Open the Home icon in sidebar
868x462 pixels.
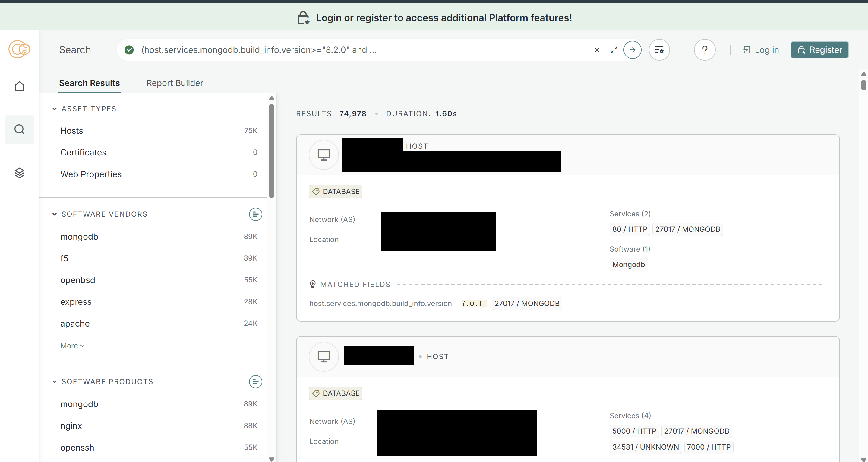20,86
